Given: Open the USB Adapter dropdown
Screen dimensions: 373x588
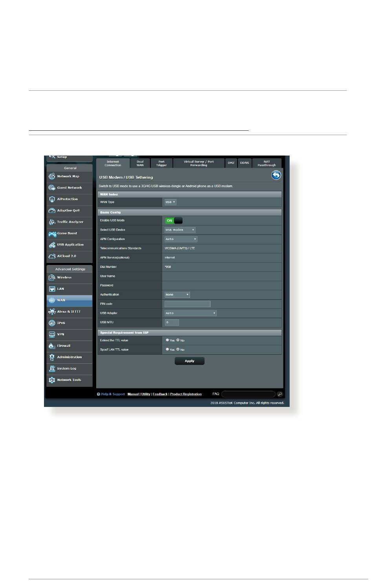Looking at the screenshot, I should (x=190, y=313).
